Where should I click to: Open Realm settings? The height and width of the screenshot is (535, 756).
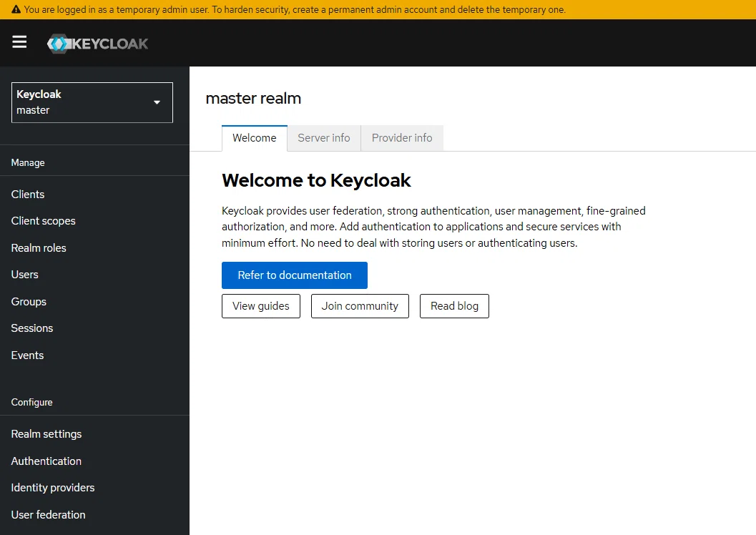(46, 433)
